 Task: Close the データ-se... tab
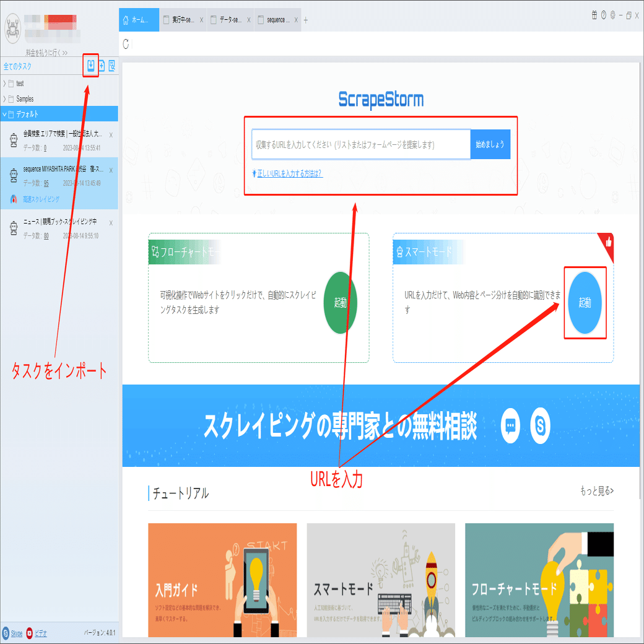(x=248, y=20)
